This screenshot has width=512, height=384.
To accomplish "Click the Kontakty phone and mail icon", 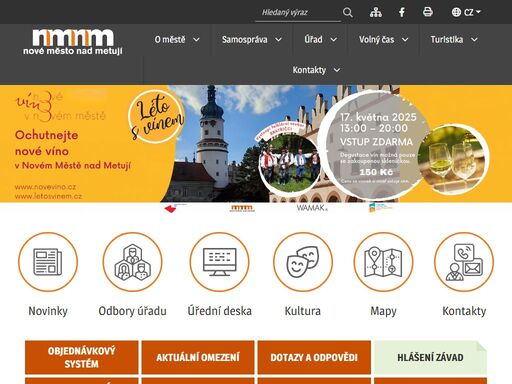I will [x=464, y=262].
